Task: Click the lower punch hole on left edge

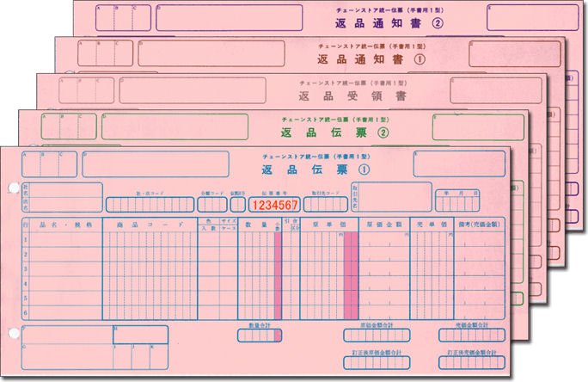Action: pos(12,332)
